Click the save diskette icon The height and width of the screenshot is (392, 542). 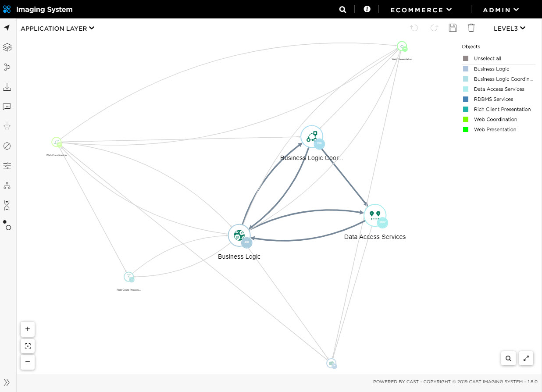pos(453,28)
